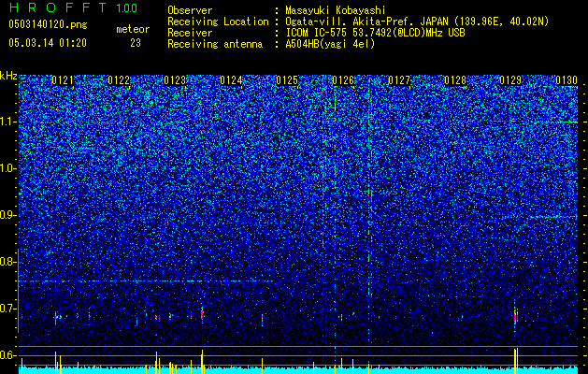Click the 0127 time marker

coord(399,80)
